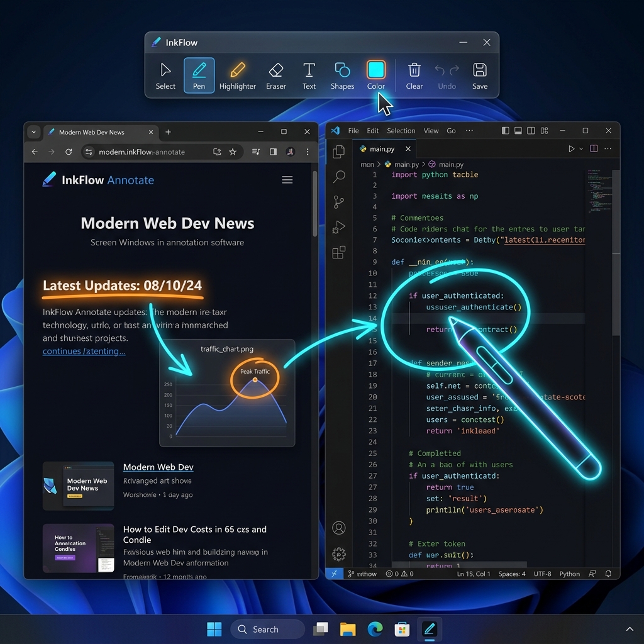The height and width of the screenshot is (644, 644).
Task: Run the Python file with play button
Action: (x=571, y=148)
